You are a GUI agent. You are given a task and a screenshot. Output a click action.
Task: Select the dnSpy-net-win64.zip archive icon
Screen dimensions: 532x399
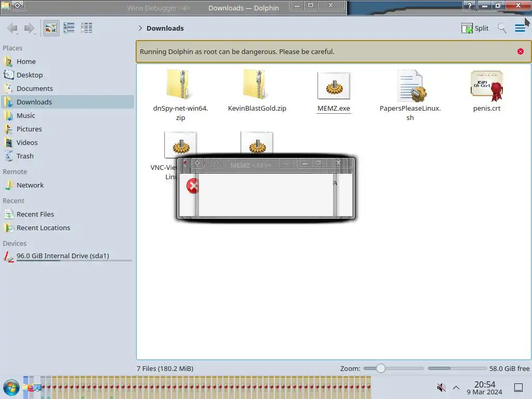pyautogui.click(x=180, y=85)
